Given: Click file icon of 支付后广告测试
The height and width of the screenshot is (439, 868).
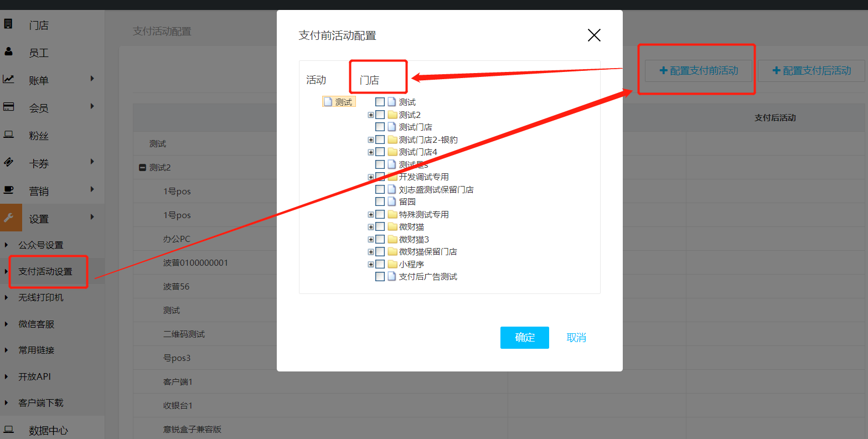Looking at the screenshot, I should pos(392,276).
